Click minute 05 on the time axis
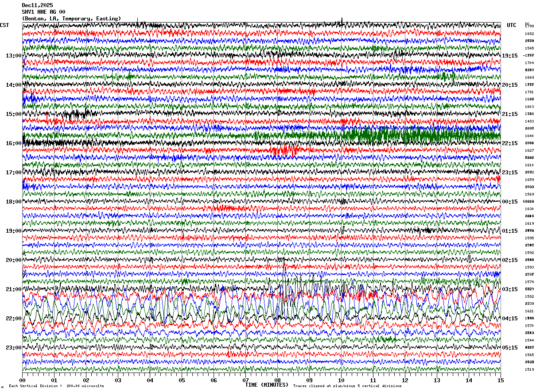The height and width of the screenshot is (392, 536). (x=182, y=380)
